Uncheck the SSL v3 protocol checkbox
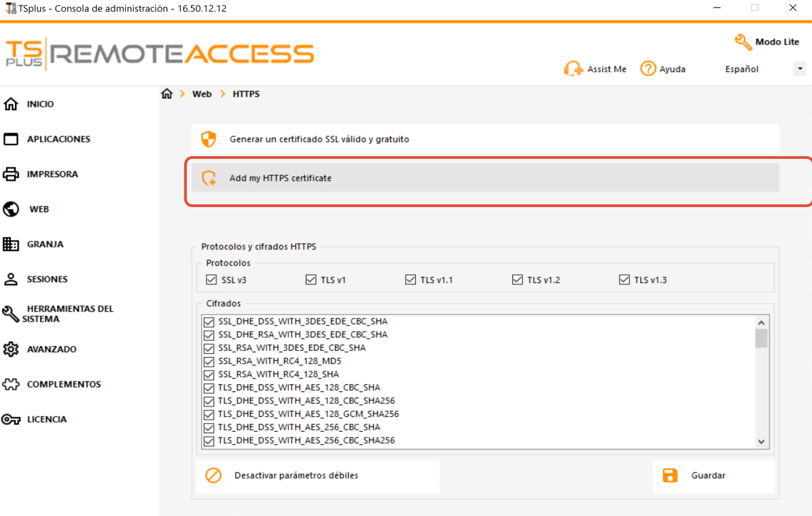The height and width of the screenshot is (516, 812). click(211, 280)
